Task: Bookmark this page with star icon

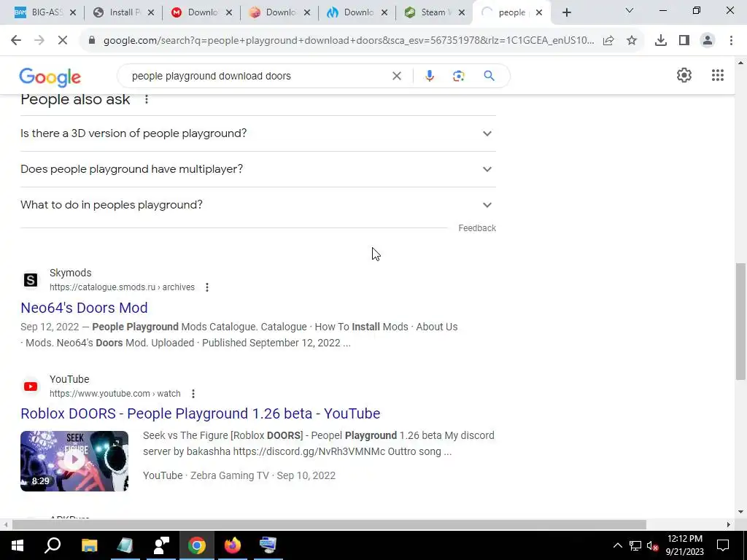Action: [x=632, y=41]
